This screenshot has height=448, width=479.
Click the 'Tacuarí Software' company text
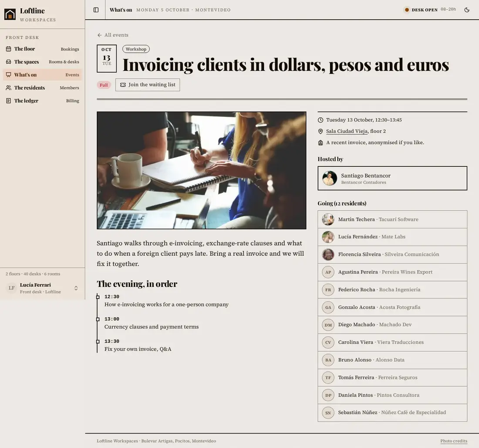click(398, 219)
